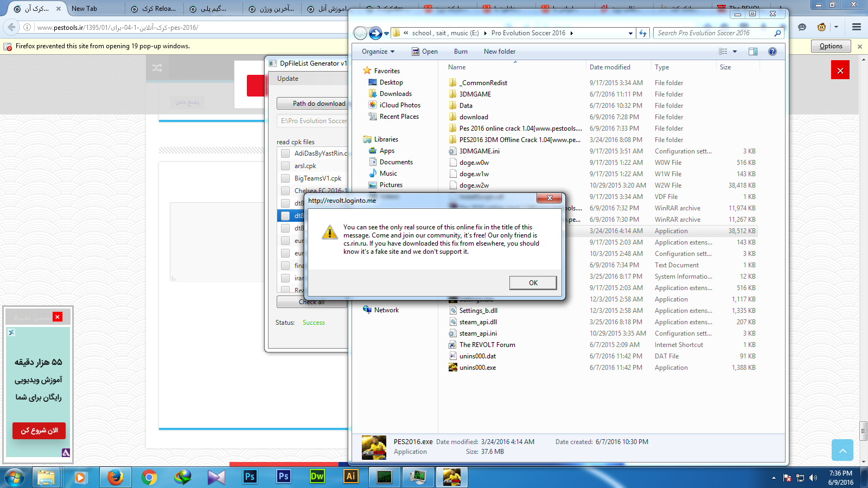
Task: Click Burn in the Explorer toolbar
Action: [x=461, y=52]
